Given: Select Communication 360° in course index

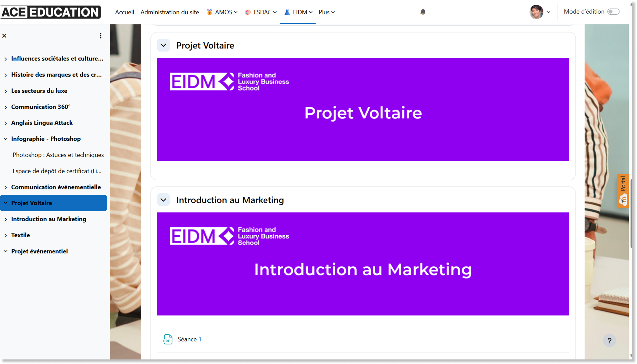Looking at the screenshot, I should coord(41,107).
